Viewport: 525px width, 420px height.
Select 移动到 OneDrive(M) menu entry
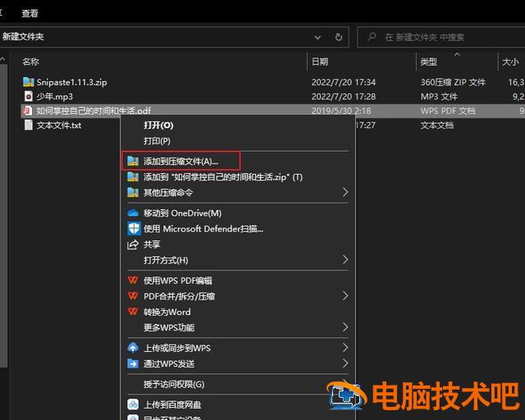point(238,213)
